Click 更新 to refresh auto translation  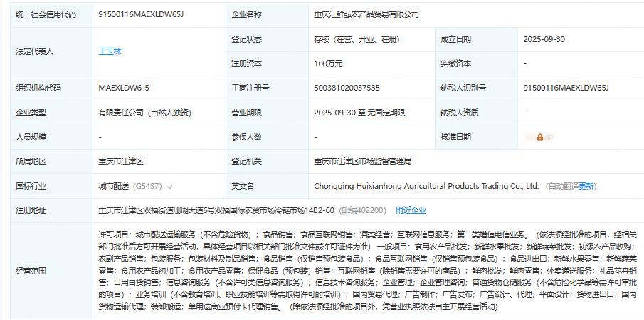click(x=586, y=186)
